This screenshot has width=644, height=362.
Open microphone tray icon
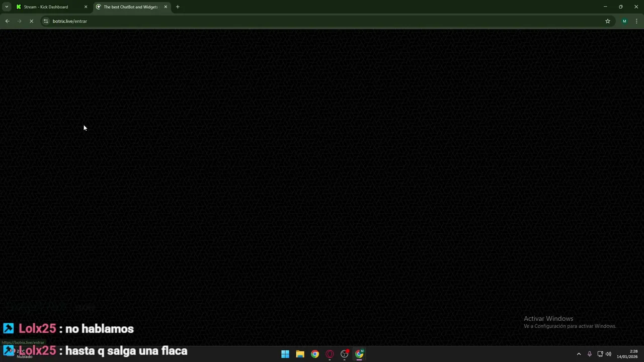[x=590, y=354]
